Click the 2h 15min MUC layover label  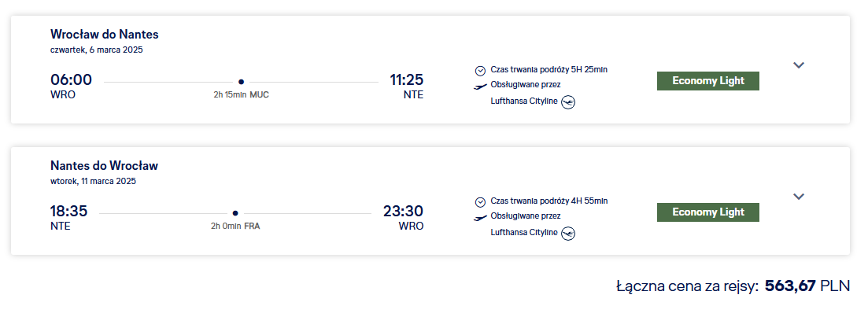coord(242,94)
